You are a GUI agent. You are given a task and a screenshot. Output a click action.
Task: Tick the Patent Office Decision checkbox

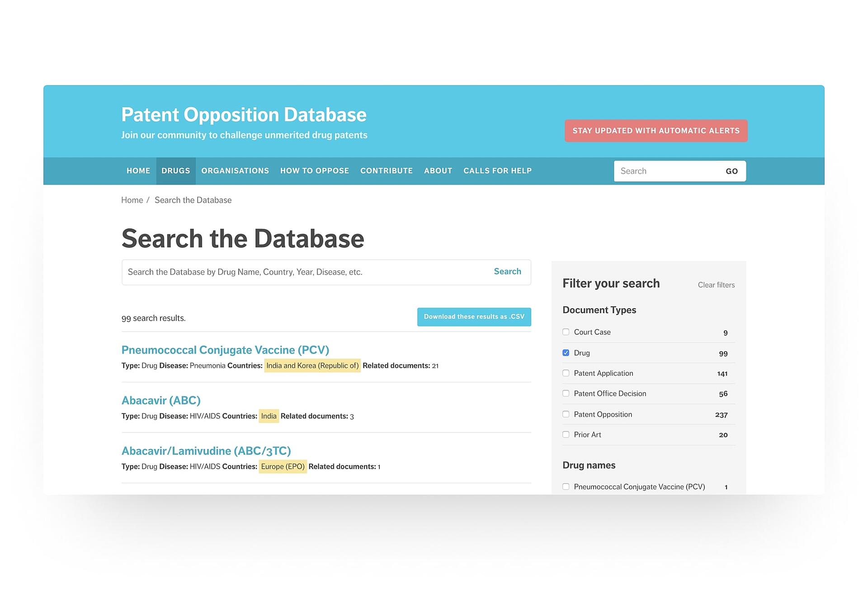coord(566,394)
